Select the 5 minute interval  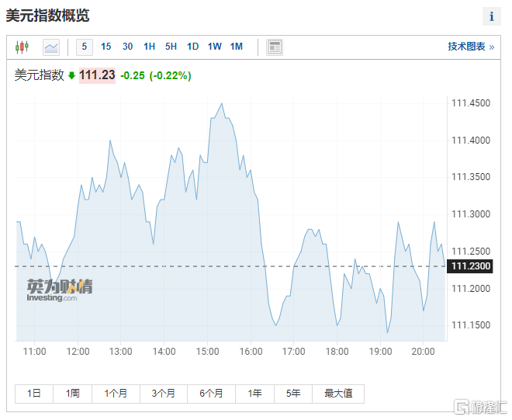coord(85,47)
